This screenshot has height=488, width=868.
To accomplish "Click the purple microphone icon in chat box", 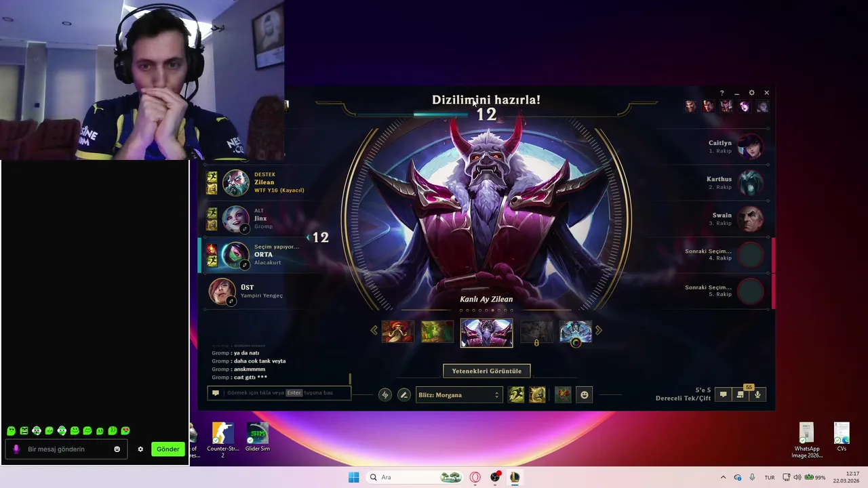I will (16, 449).
